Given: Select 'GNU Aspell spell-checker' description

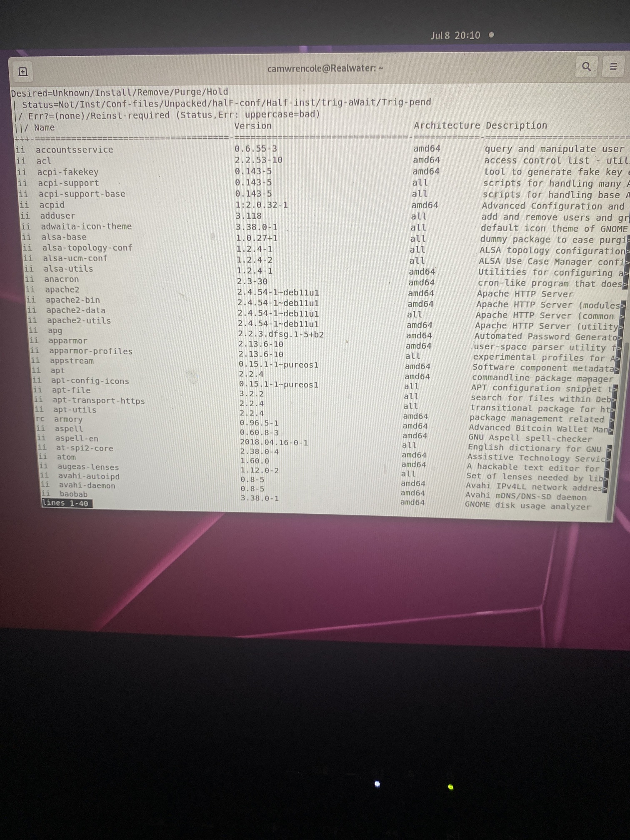Looking at the screenshot, I should 530,438.
